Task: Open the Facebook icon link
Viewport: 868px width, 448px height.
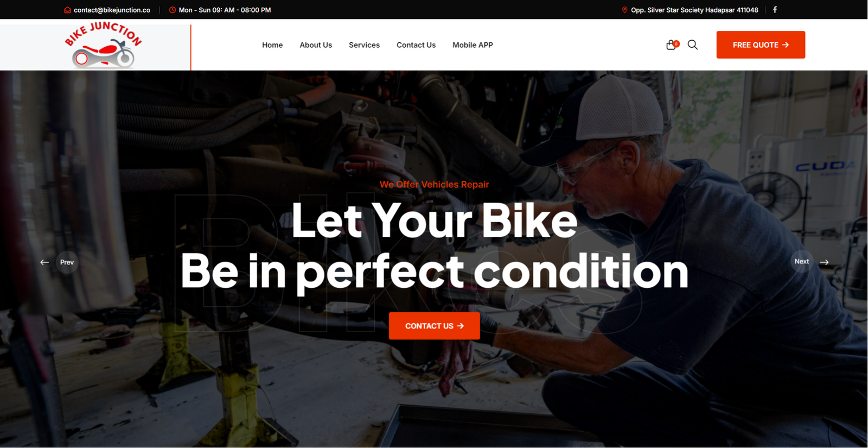Action: (x=775, y=10)
